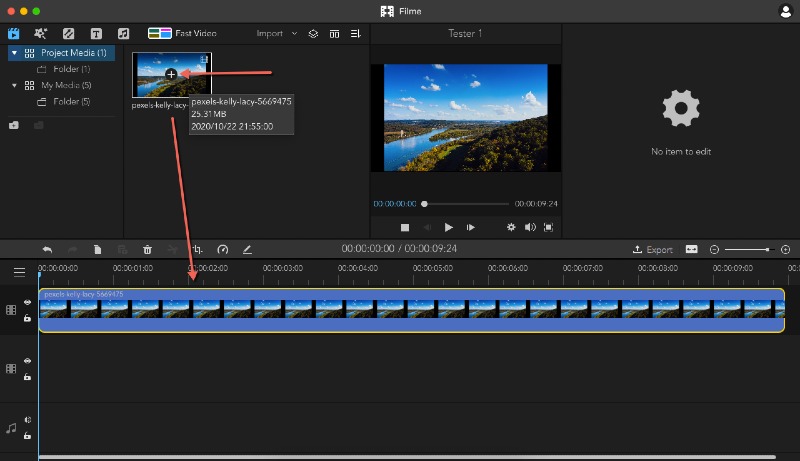The width and height of the screenshot is (800, 461).
Task: Select the pexels-kelly-lacy clip on timeline
Action: pyautogui.click(x=412, y=311)
